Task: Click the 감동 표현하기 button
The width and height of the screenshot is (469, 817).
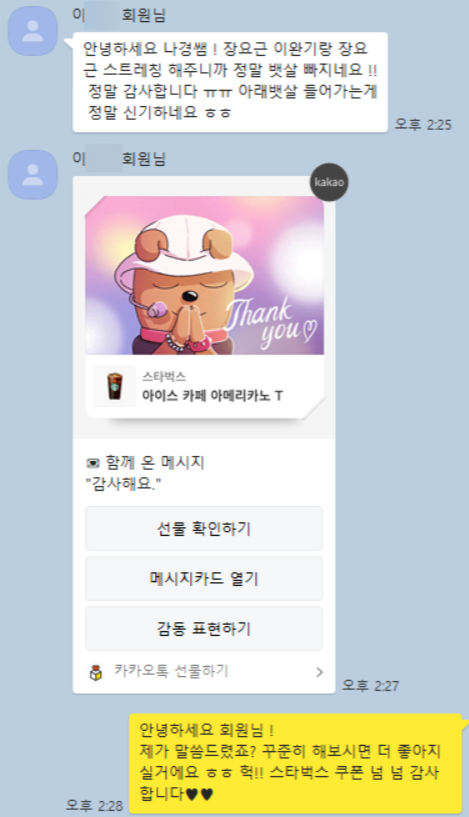Action: pyautogui.click(x=204, y=628)
